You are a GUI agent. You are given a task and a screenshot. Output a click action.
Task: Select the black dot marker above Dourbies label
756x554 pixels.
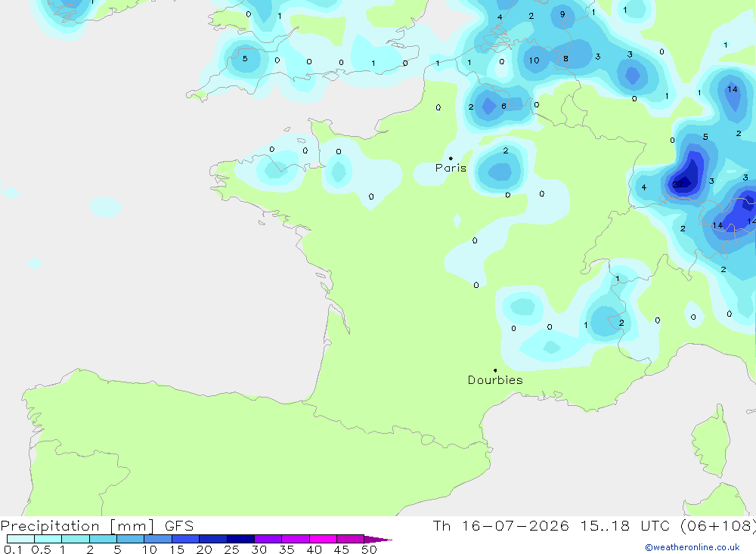click(495, 370)
